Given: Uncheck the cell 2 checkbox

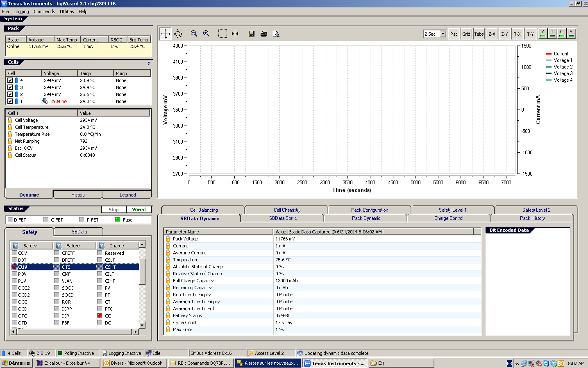Looking at the screenshot, I should click(x=10, y=94).
